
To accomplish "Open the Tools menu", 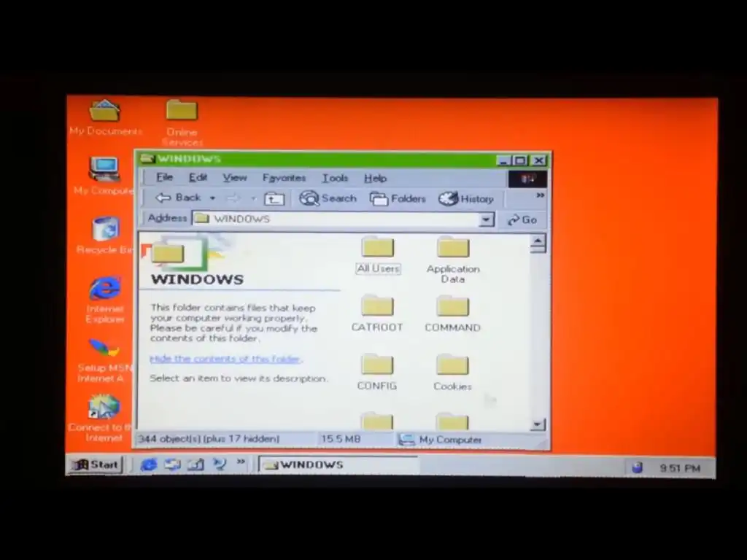I will (335, 179).
